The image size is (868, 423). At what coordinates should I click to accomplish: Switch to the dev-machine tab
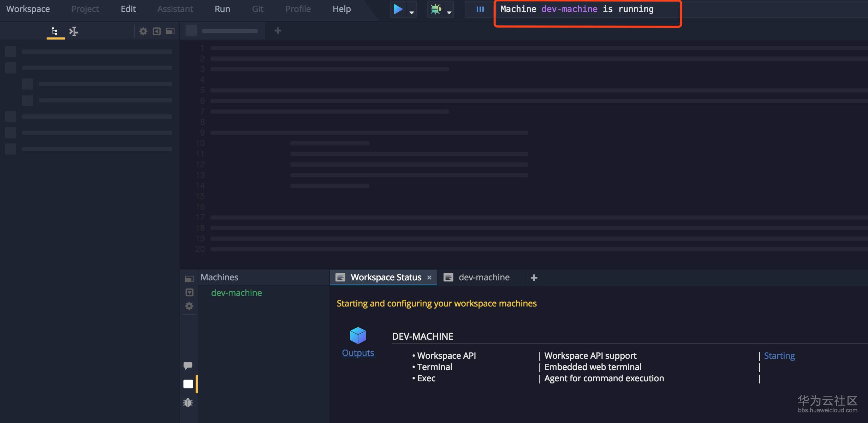tap(483, 278)
